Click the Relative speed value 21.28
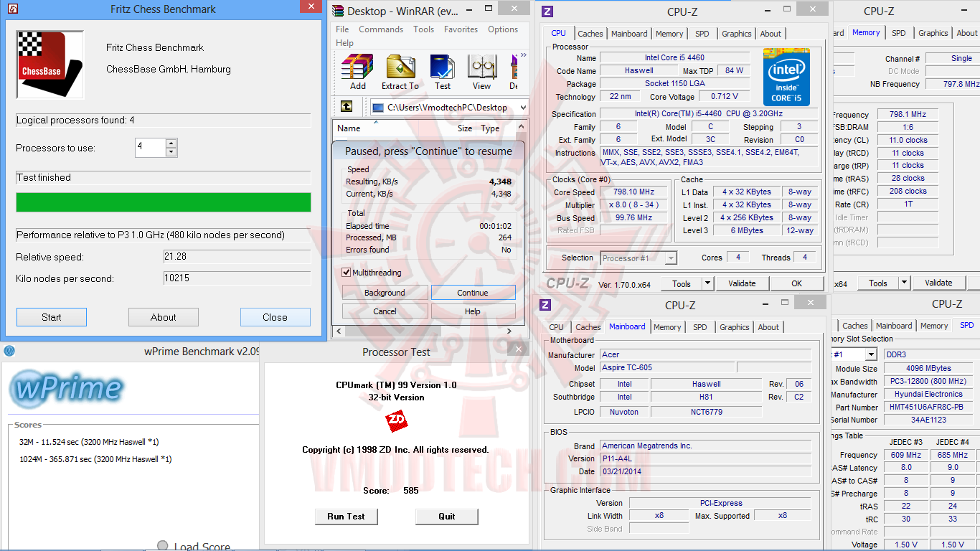This screenshot has height=551, width=980. tap(237, 257)
